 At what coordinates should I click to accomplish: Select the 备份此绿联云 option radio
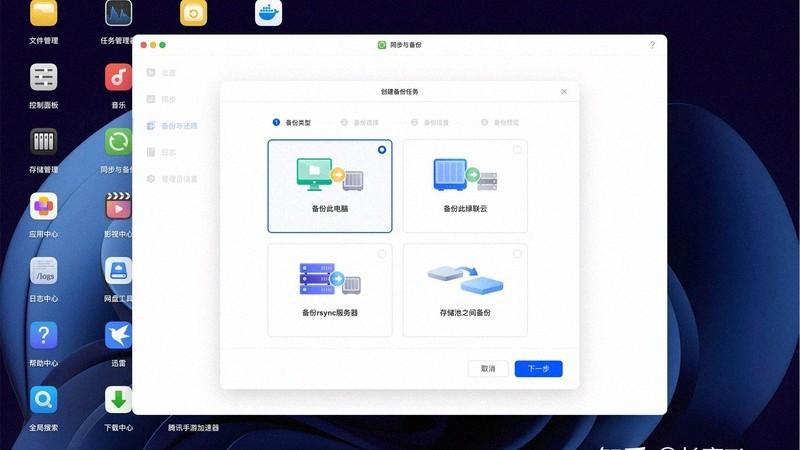point(517,149)
